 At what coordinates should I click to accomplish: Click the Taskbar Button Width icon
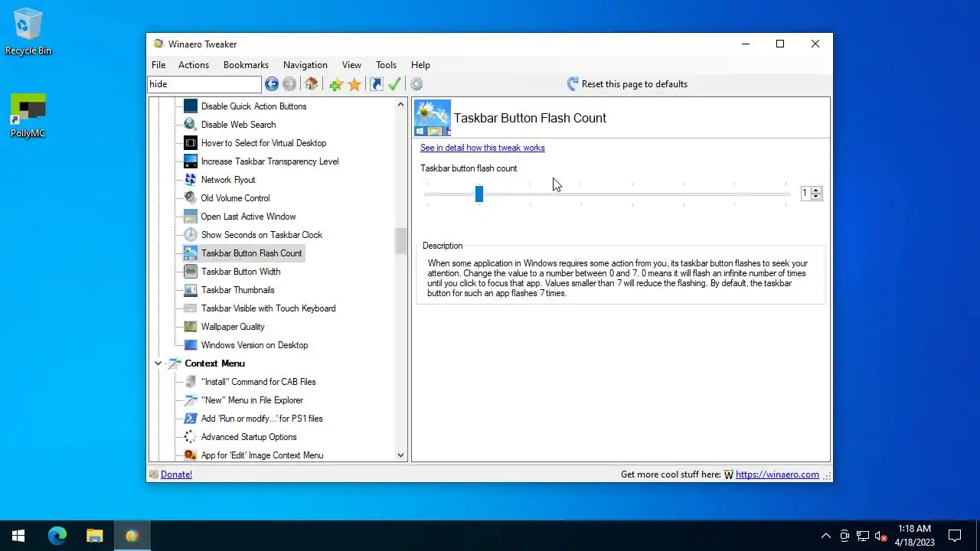[191, 272]
